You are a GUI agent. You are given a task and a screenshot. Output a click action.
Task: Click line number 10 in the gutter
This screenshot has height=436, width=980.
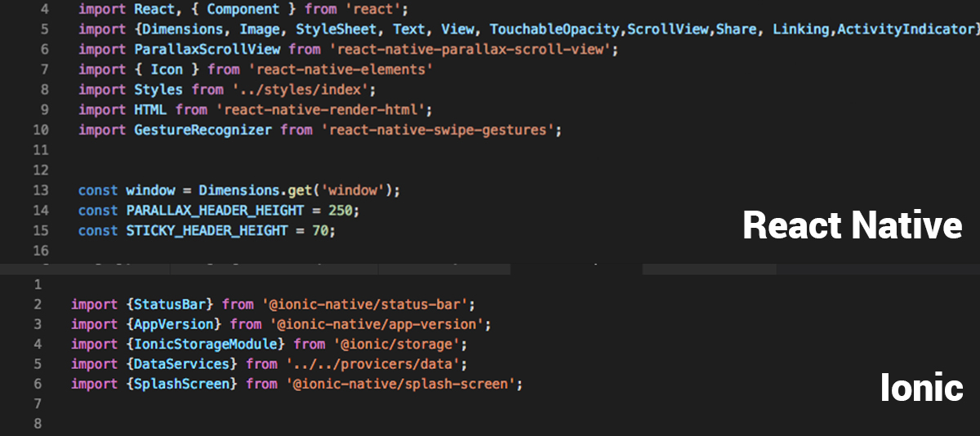tap(41, 129)
